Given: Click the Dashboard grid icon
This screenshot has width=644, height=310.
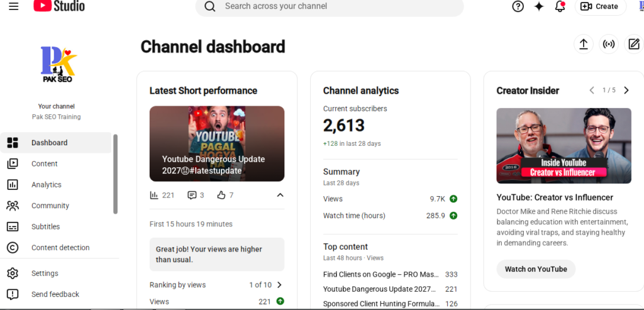Looking at the screenshot, I should (x=13, y=143).
